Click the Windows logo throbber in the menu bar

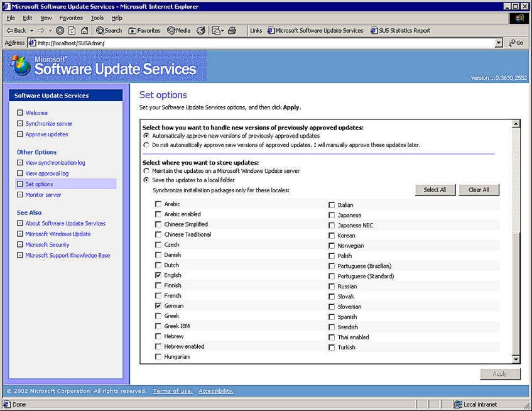519,18
